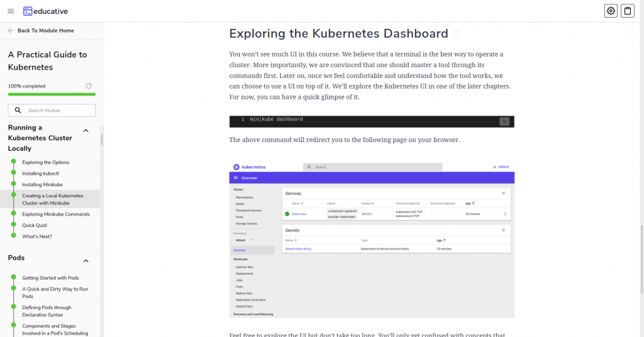The height and width of the screenshot is (337, 644).
Task: Open the clipboard notes icon
Action: 628,11
